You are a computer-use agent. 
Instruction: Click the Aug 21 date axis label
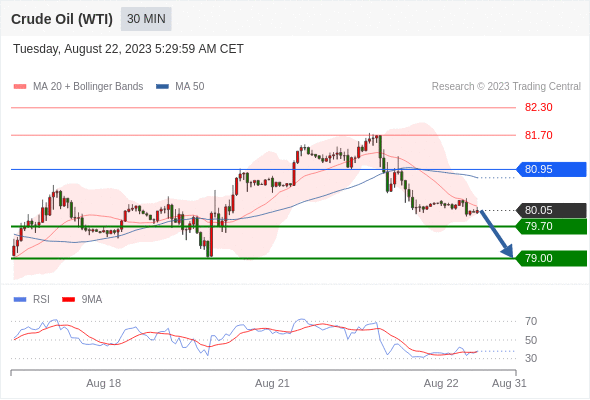(272, 383)
